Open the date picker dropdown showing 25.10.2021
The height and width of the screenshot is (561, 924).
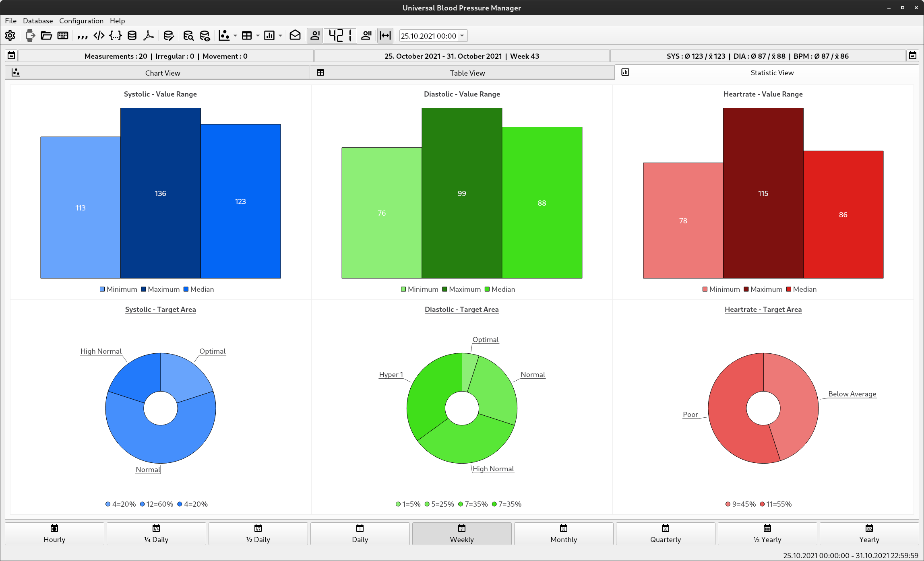tap(462, 35)
